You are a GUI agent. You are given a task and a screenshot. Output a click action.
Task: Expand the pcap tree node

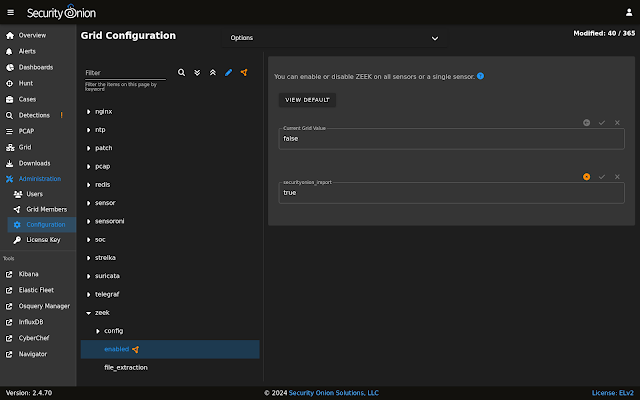(89, 167)
